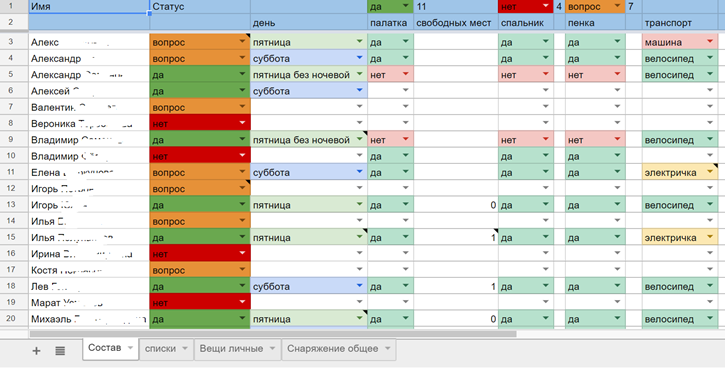This screenshot has height=368, width=725.
Task: Open Состав tab menu arrow
Action: (130, 348)
